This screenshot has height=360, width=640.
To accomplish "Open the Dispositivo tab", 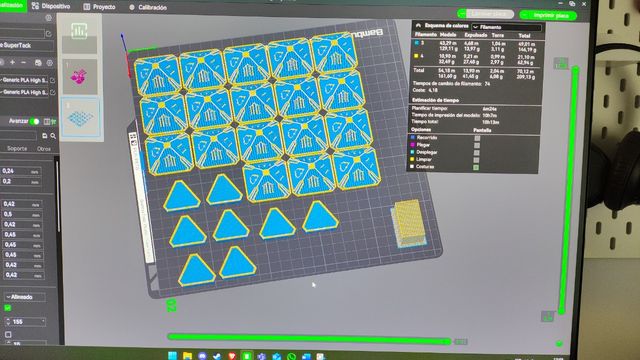I will pyautogui.click(x=51, y=6).
